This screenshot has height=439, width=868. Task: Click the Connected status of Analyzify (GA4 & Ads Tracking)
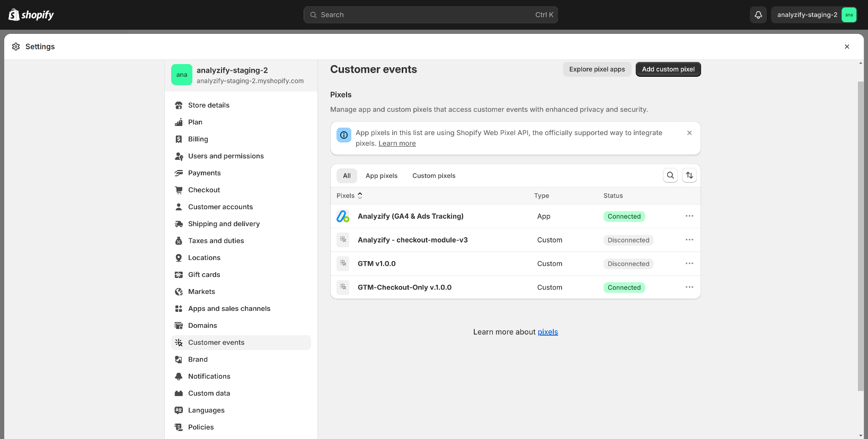(x=624, y=216)
